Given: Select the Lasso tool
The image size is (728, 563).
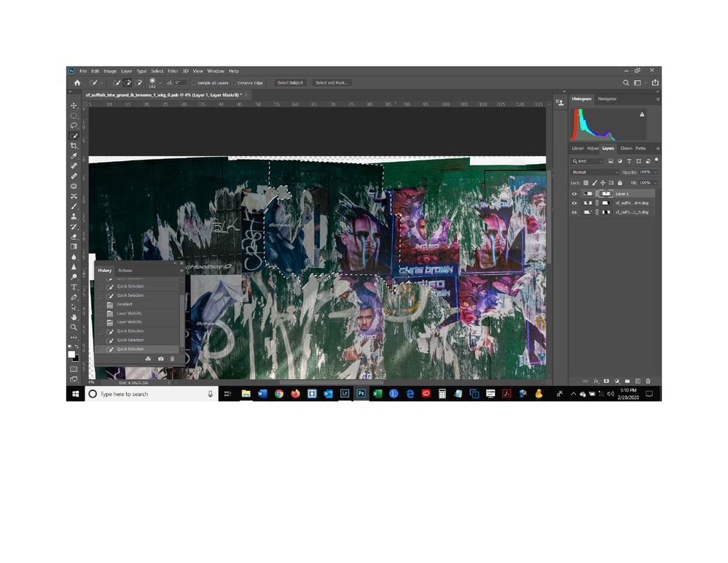Looking at the screenshot, I should [x=74, y=125].
